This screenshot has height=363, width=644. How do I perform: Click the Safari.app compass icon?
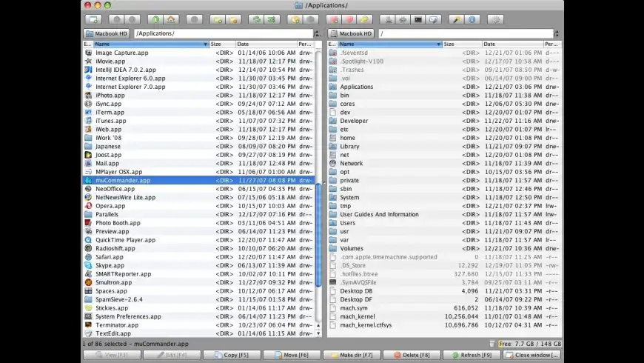point(88,257)
